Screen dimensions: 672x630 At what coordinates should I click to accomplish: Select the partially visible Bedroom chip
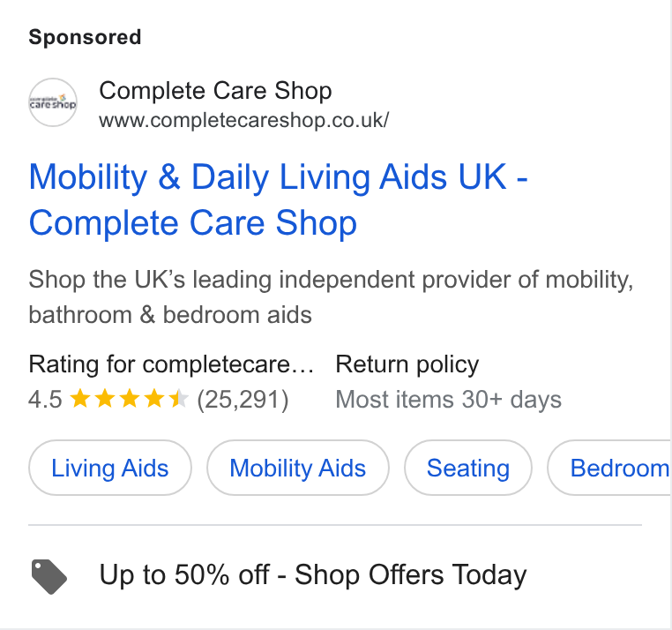pos(609,468)
